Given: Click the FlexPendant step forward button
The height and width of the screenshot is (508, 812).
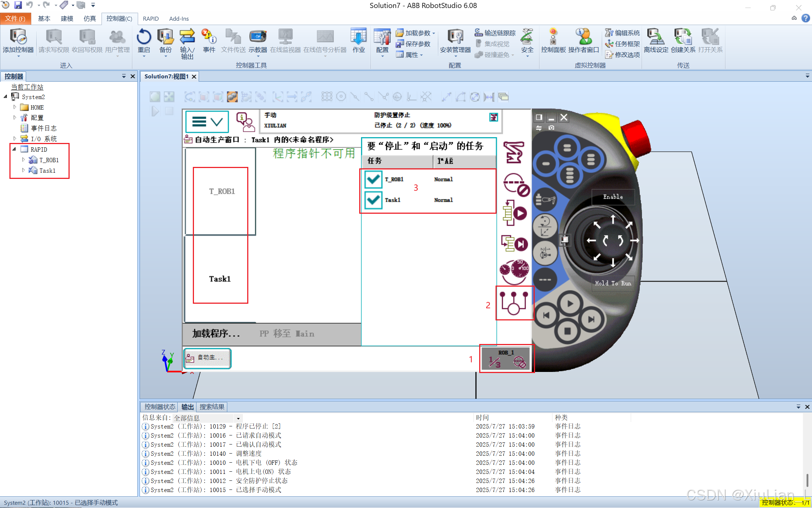Looking at the screenshot, I should (x=591, y=319).
